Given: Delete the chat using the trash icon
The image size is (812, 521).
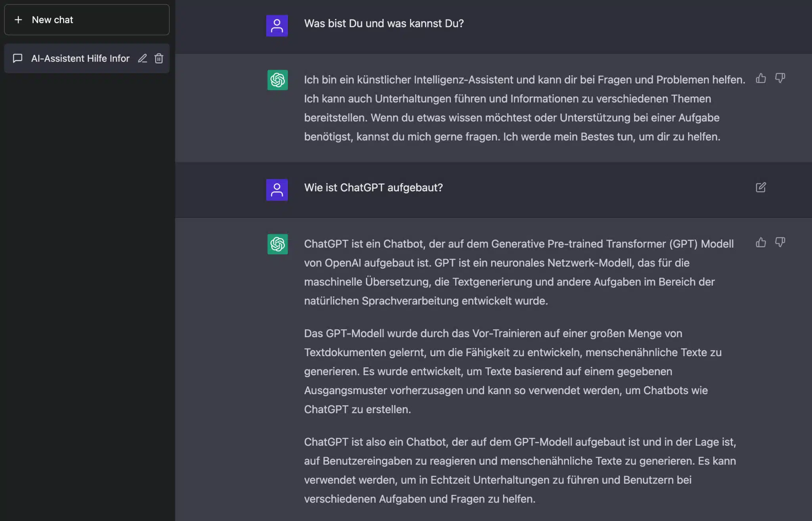Looking at the screenshot, I should (x=159, y=58).
